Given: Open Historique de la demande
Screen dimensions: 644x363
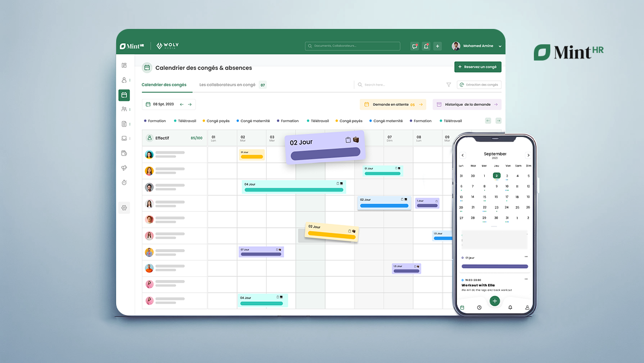Looking at the screenshot, I should pos(467,104).
